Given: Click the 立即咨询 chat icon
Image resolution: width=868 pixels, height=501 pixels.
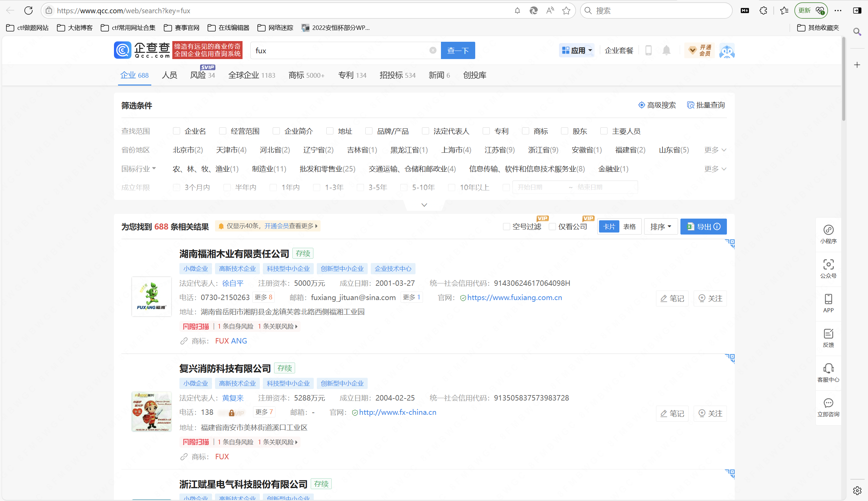Looking at the screenshot, I should coord(828,407).
